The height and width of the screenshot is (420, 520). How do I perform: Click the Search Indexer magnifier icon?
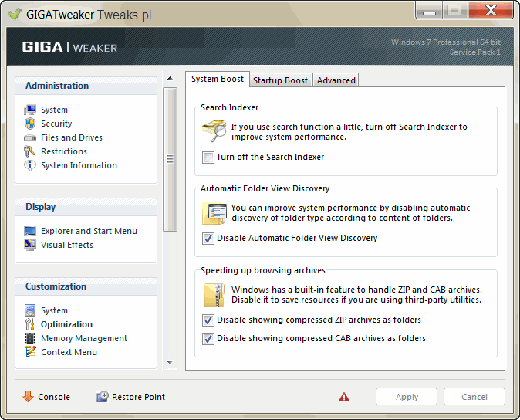tap(214, 132)
